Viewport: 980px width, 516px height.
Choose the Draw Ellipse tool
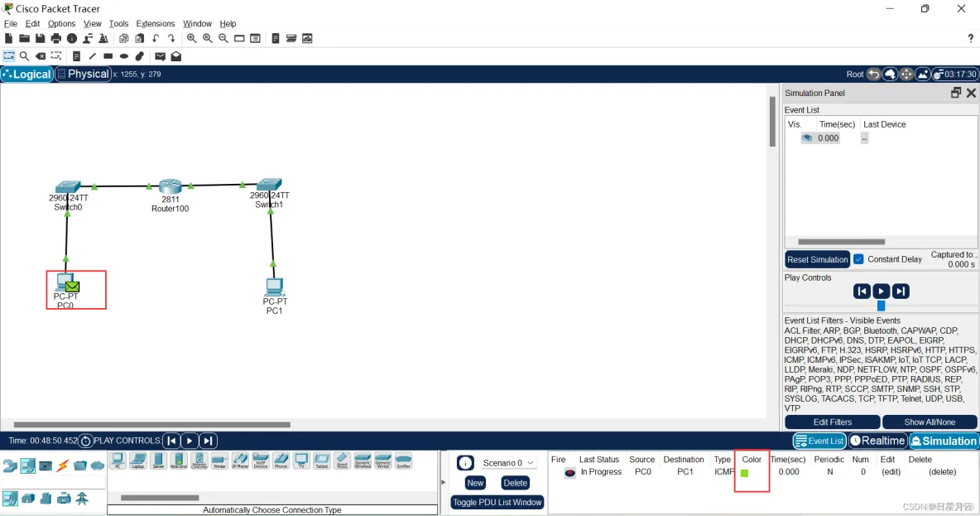(x=124, y=56)
